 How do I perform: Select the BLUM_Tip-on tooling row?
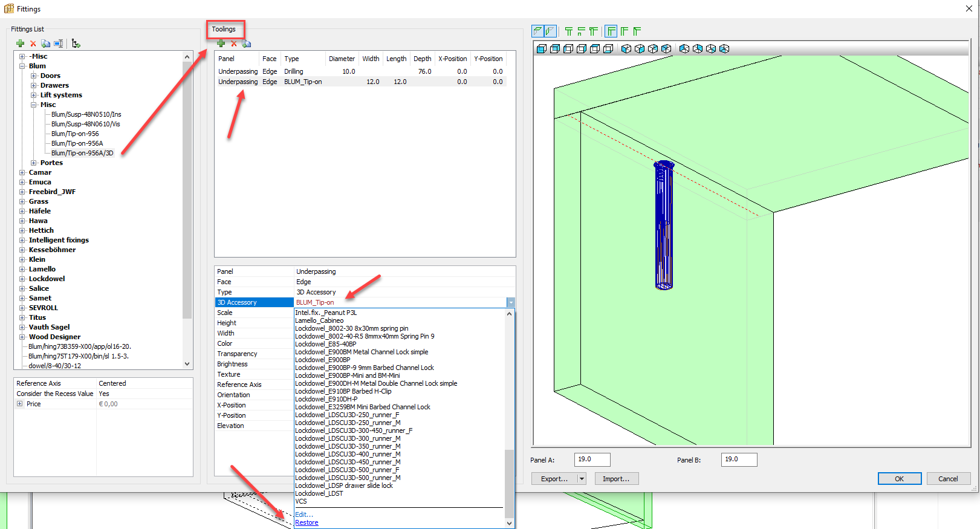361,82
